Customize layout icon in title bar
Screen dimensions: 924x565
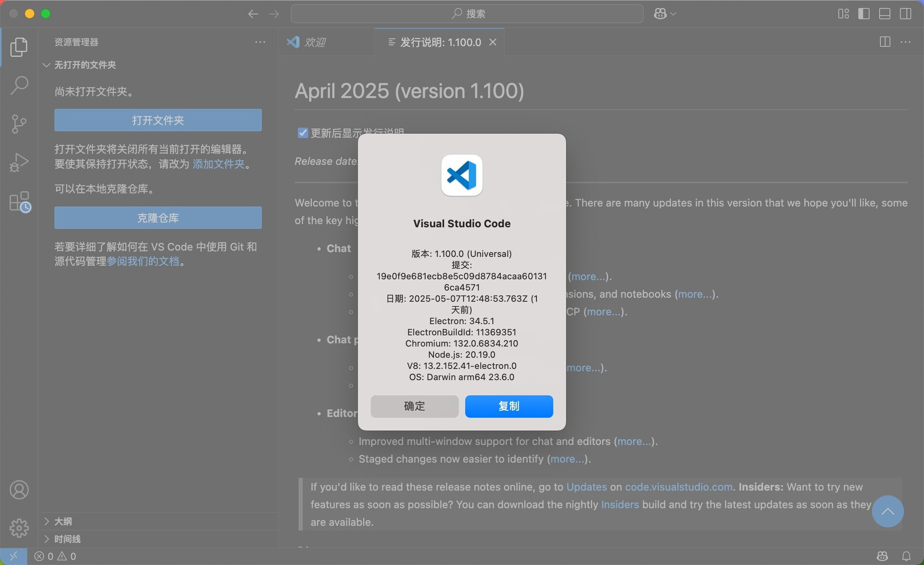pyautogui.click(x=843, y=14)
